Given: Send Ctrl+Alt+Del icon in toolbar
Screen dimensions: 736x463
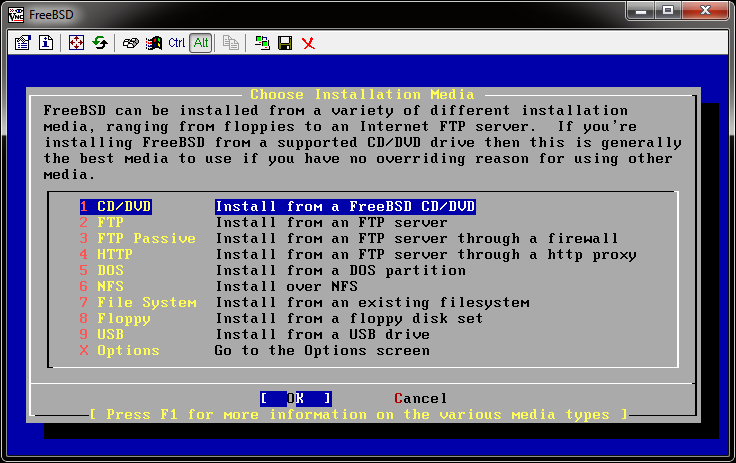Looking at the screenshot, I should coord(130,43).
